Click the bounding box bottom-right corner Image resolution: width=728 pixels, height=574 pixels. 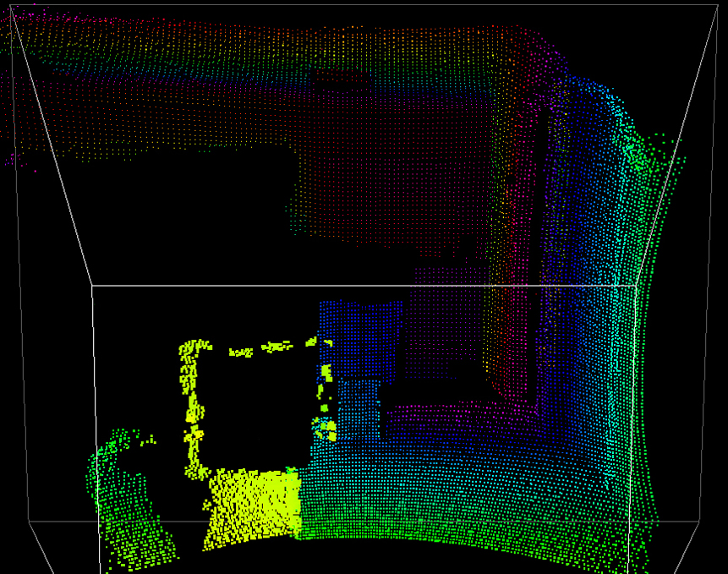(x=700, y=522)
